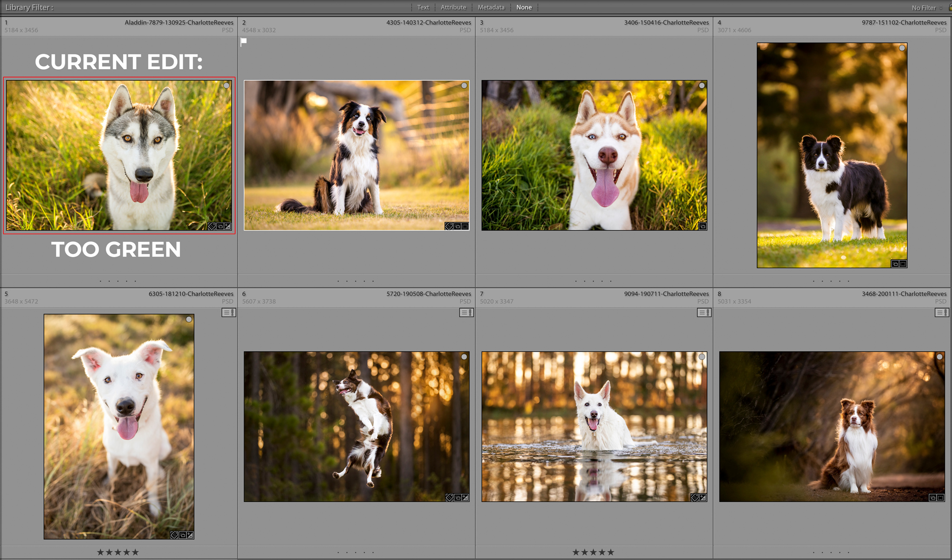952x560 pixels.
Task: Set star rating on photo 3
Action: (594, 281)
